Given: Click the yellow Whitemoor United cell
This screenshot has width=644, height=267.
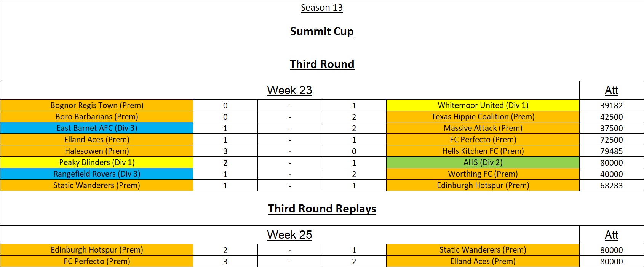Looking at the screenshot, I should click(483, 105).
